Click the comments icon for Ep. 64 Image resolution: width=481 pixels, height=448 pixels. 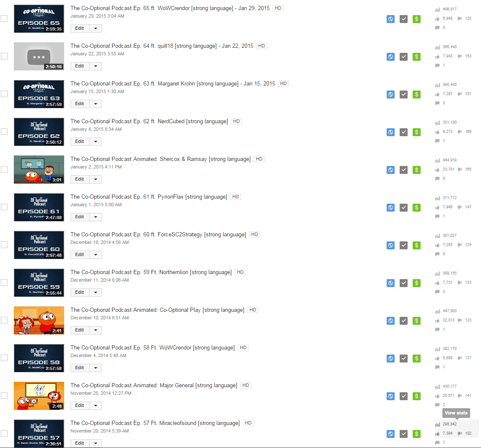pyautogui.click(x=437, y=66)
